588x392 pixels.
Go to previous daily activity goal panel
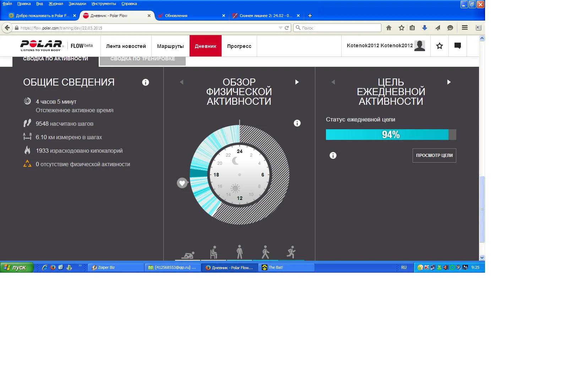(x=333, y=82)
